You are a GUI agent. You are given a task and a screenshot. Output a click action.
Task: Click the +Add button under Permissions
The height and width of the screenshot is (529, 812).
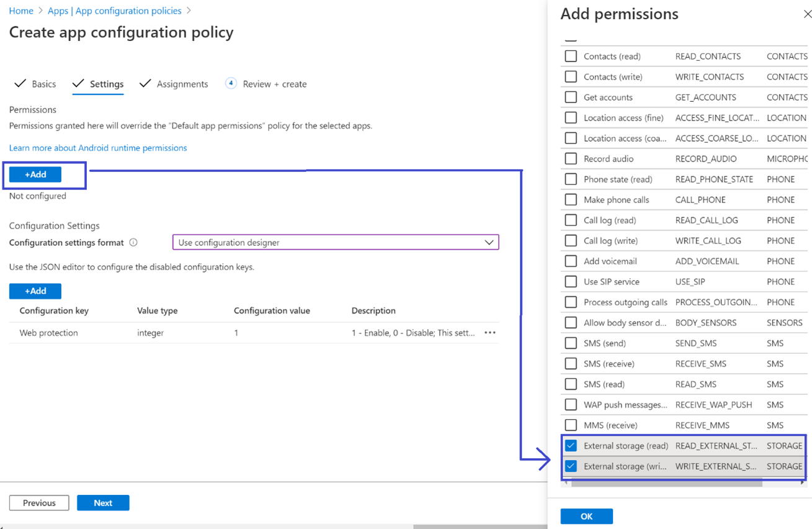(35, 174)
